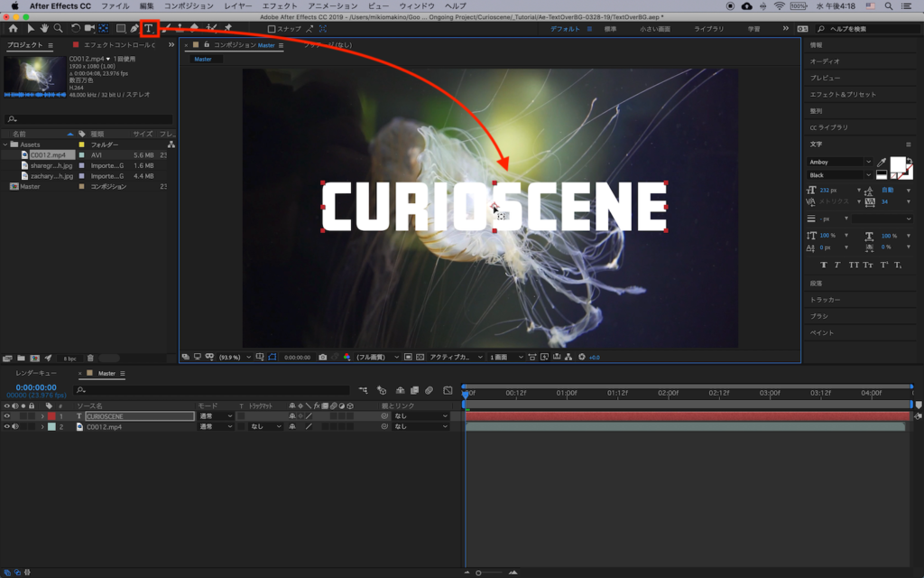Select C0012.mp4 in the project panel
Screen dimensions: 924x578
tap(47, 154)
